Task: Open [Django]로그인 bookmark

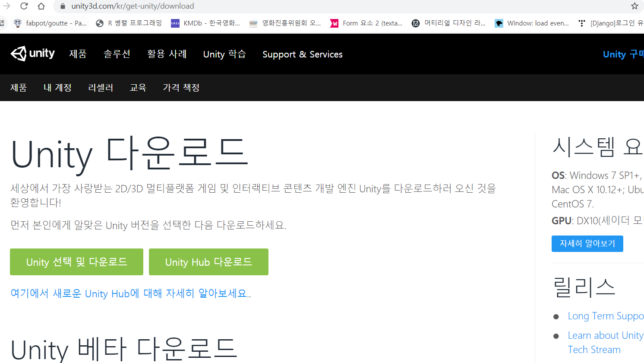Action: 611,23
